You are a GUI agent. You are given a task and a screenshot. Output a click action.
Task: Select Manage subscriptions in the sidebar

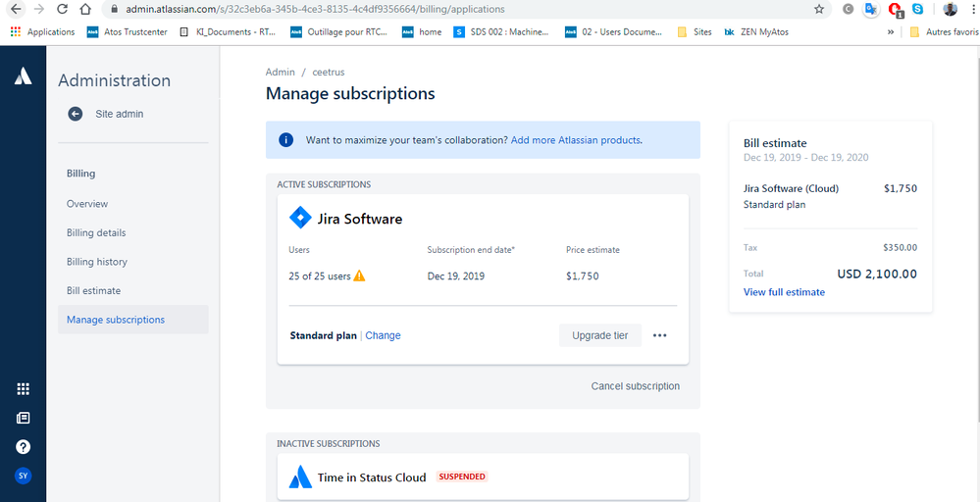coord(133,319)
